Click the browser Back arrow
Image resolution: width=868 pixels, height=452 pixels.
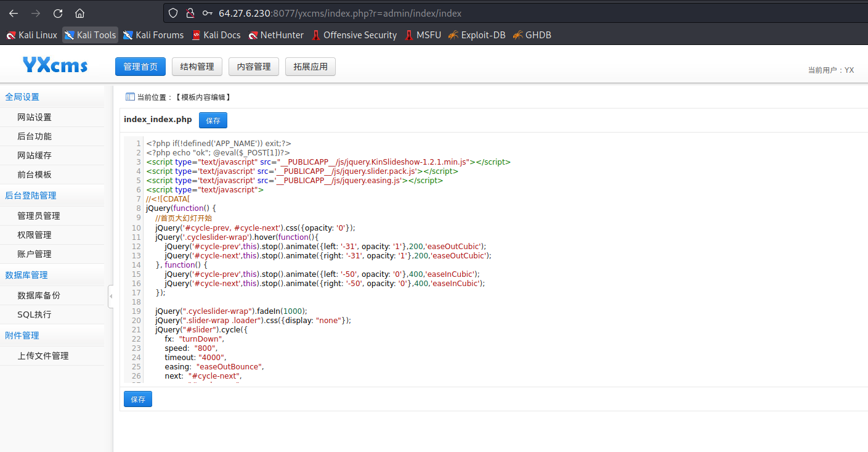point(14,13)
